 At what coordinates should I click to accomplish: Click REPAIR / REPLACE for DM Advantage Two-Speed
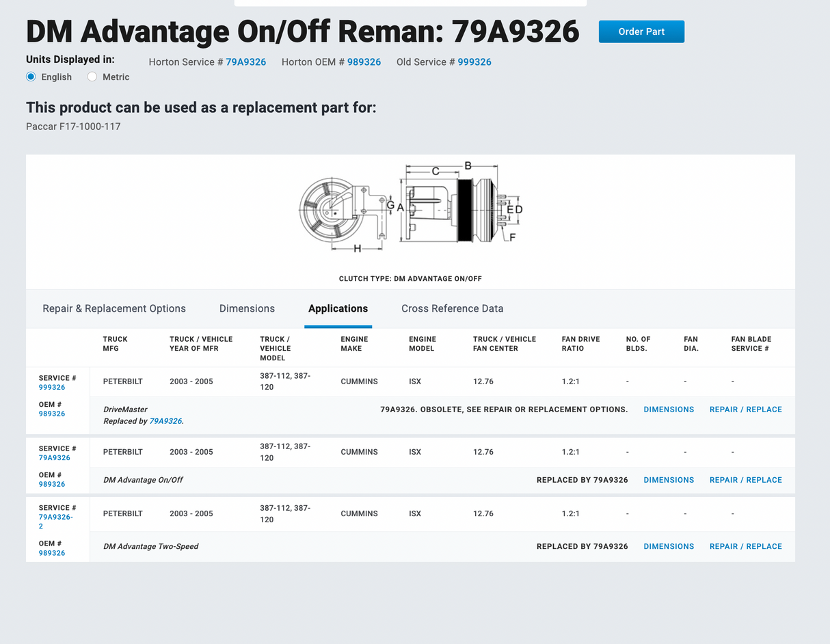tap(745, 546)
